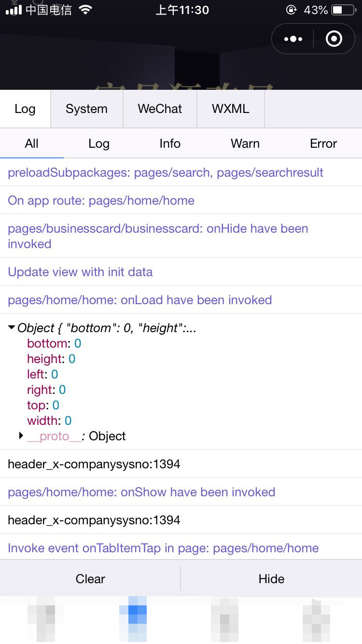The height and width of the screenshot is (644, 362).
Task: Select the onShow have been invoked entry
Action: [x=181, y=492]
